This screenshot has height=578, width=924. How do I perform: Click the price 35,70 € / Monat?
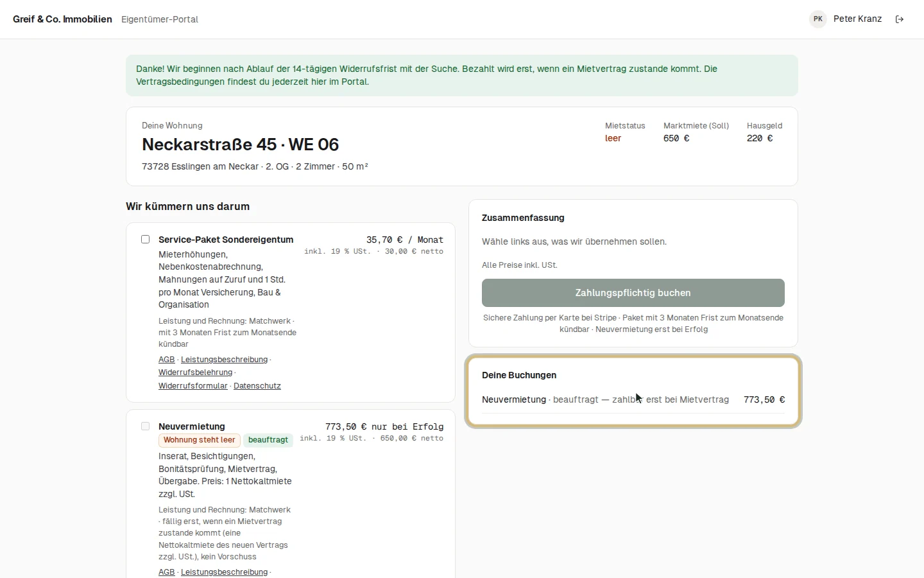[405, 240]
